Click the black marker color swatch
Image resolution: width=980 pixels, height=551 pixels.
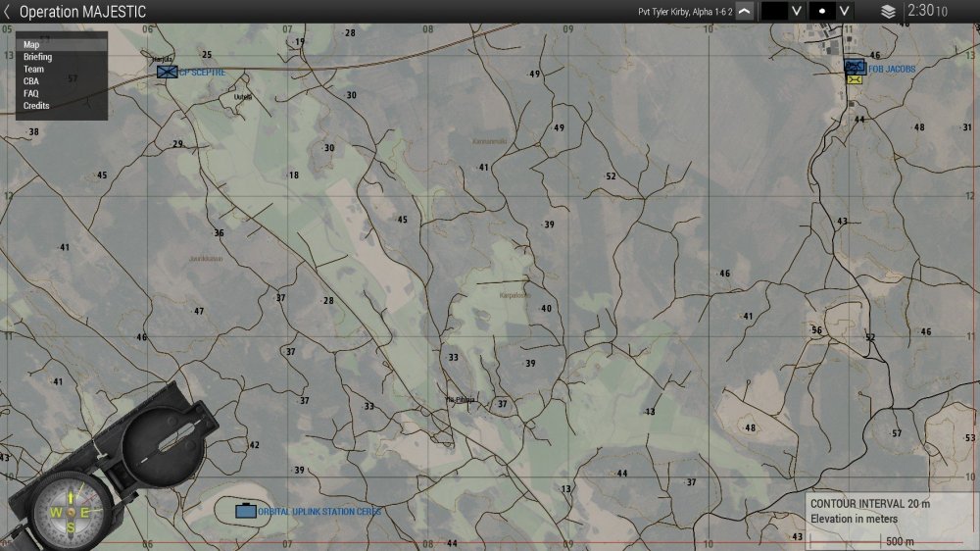774,12
